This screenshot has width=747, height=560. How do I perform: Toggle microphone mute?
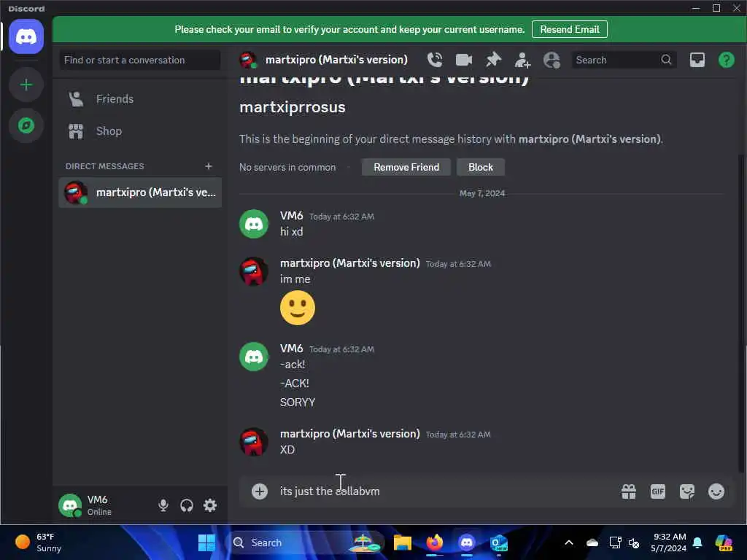coord(163,505)
